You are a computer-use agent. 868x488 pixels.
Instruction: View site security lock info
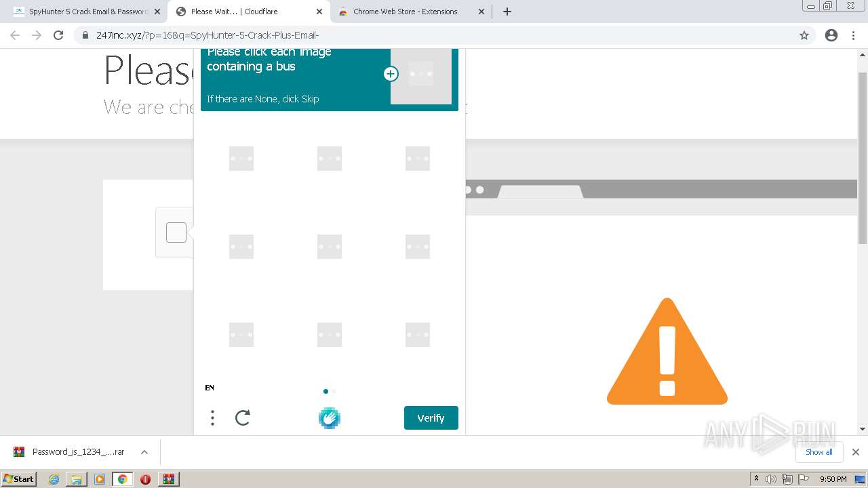tap(85, 35)
